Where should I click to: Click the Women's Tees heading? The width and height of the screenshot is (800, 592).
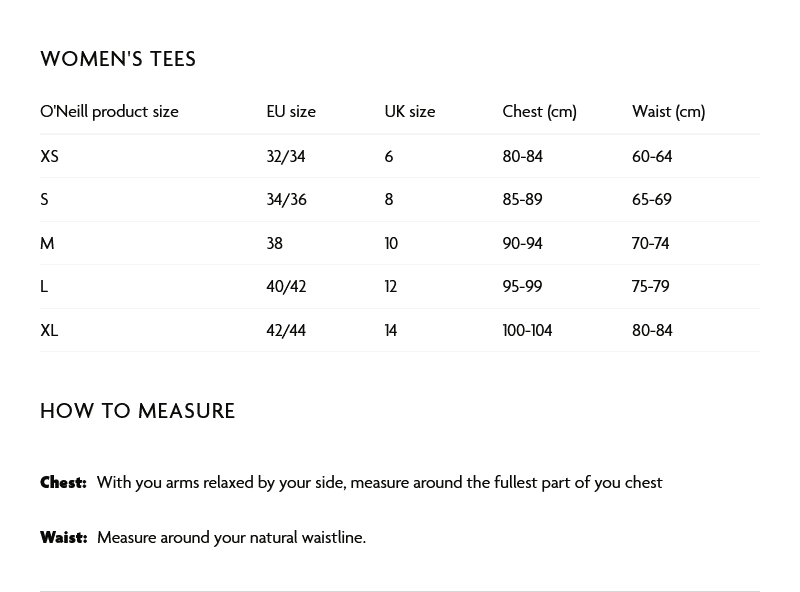118,59
